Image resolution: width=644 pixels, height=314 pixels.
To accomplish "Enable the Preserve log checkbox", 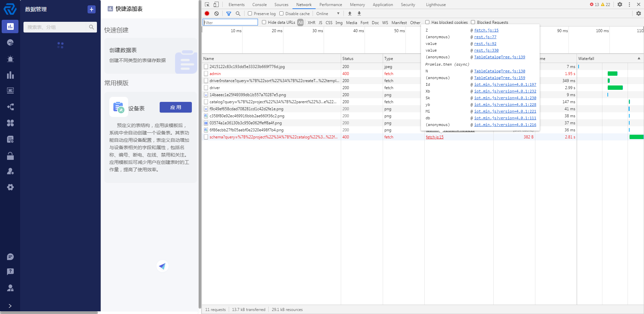I will click(250, 13).
